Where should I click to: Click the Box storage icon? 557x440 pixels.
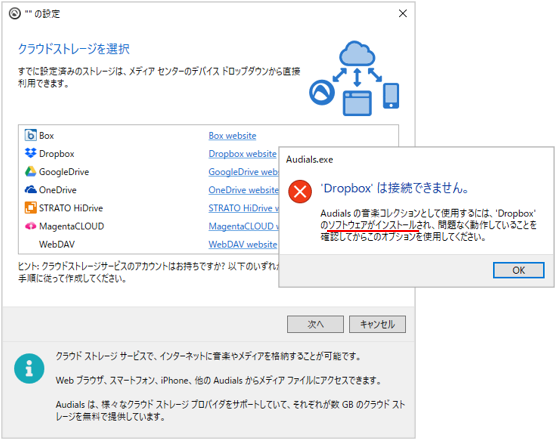(x=31, y=135)
